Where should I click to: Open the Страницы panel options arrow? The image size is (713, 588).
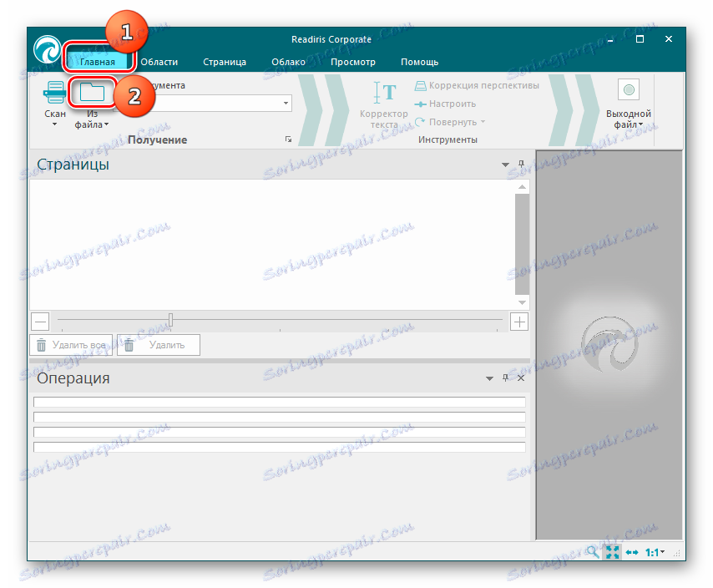point(505,165)
